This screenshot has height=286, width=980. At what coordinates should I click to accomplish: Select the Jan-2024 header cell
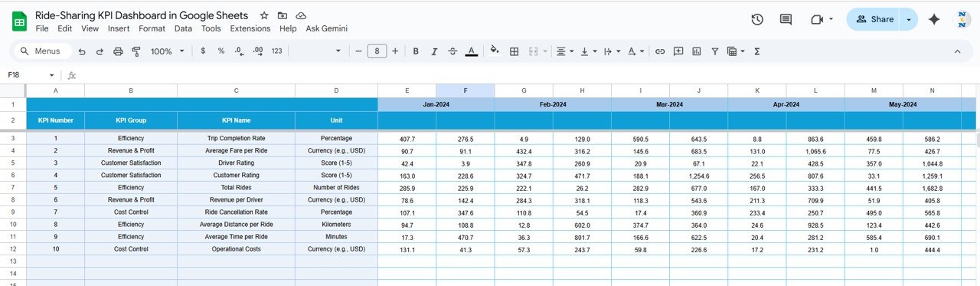pos(436,104)
